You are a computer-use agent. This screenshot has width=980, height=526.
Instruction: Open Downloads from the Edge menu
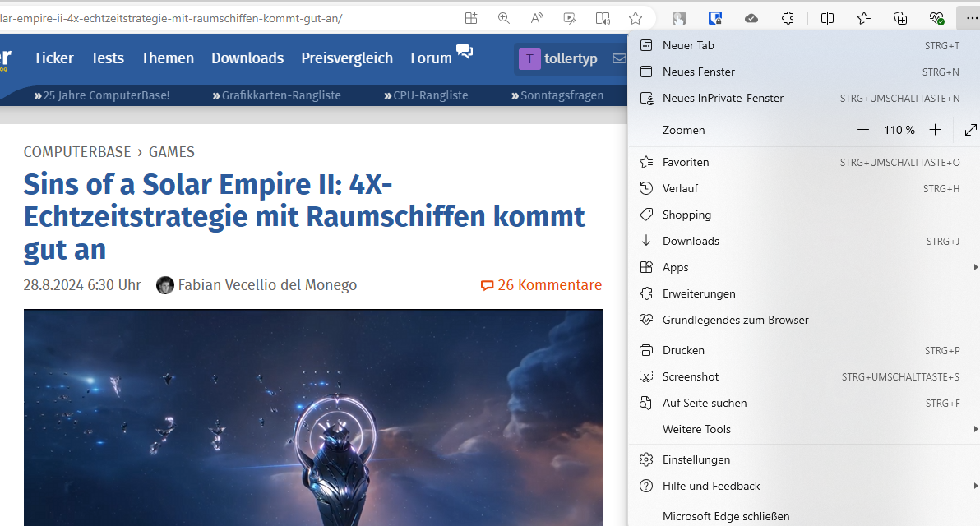[804, 241]
